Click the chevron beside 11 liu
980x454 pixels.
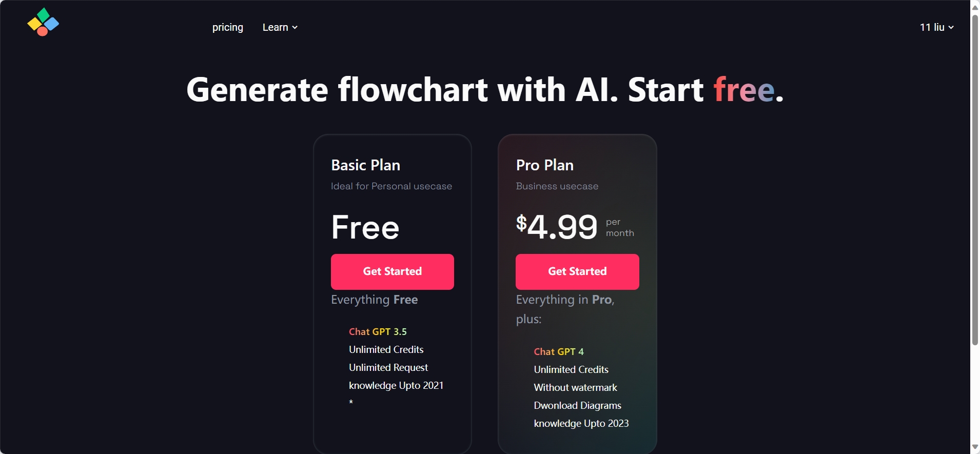pyautogui.click(x=951, y=28)
